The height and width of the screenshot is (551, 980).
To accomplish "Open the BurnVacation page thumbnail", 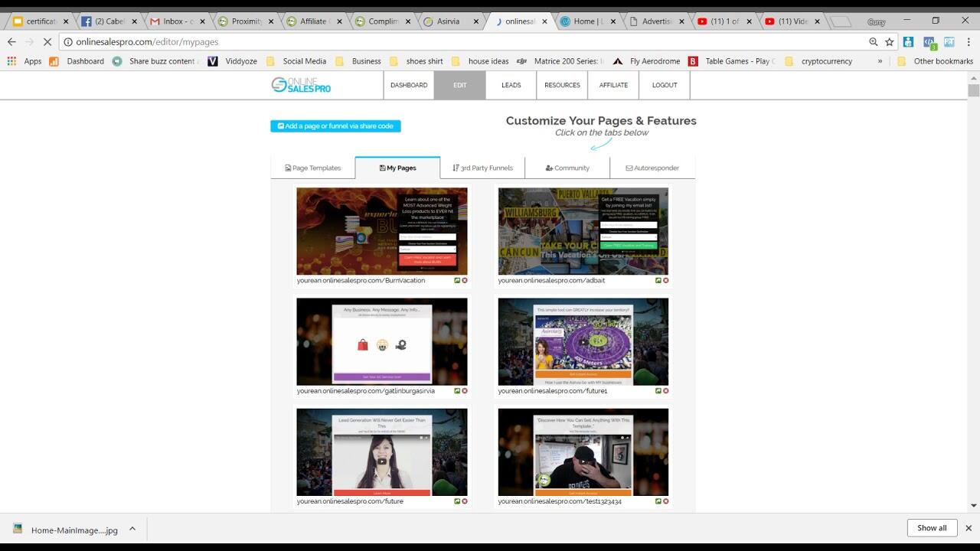I will [381, 231].
